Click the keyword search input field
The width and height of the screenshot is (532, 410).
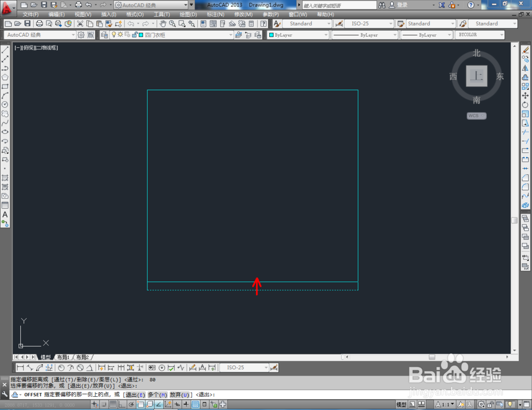pos(339,5)
